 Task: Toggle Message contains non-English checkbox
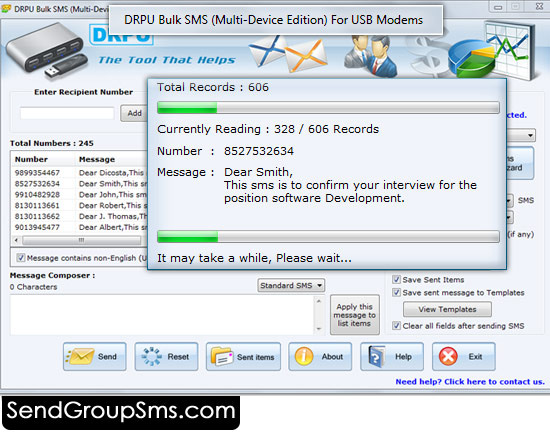point(21,258)
